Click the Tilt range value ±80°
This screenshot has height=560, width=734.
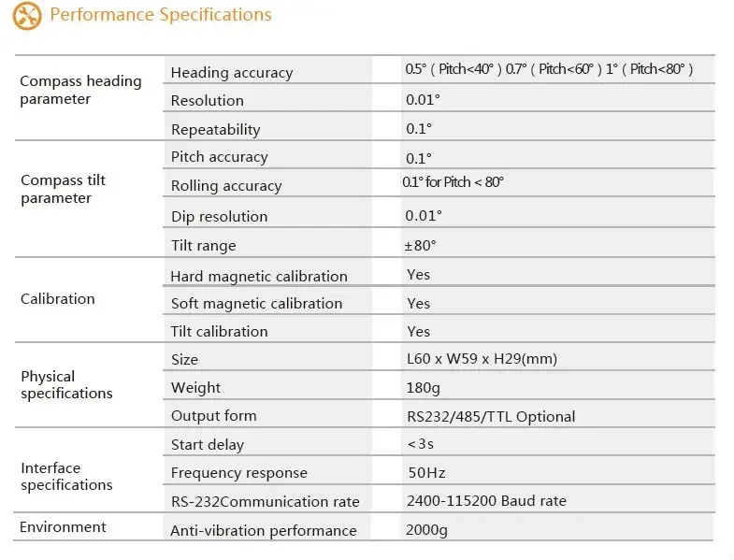pos(420,245)
